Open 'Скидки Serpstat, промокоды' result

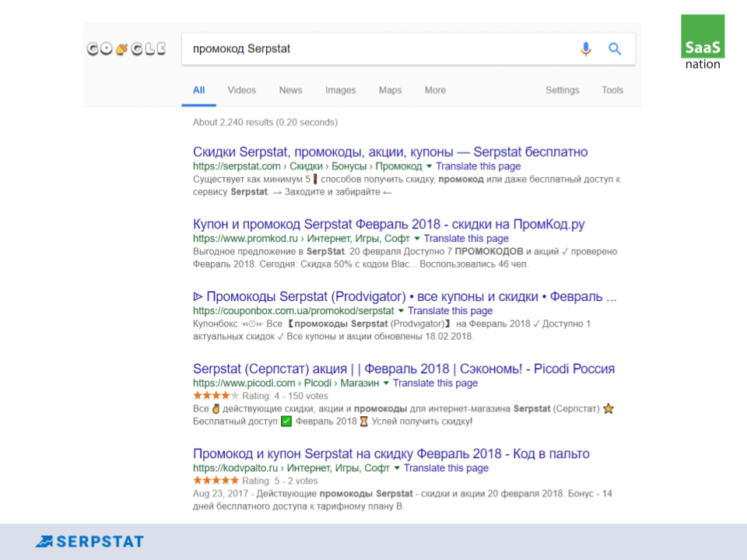(390, 152)
